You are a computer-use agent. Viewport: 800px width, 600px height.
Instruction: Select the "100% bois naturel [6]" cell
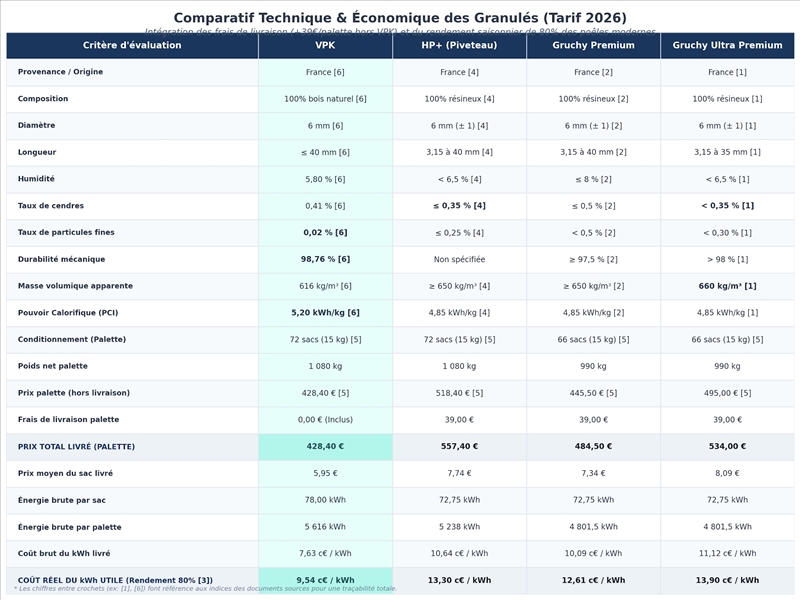point(325,98)
